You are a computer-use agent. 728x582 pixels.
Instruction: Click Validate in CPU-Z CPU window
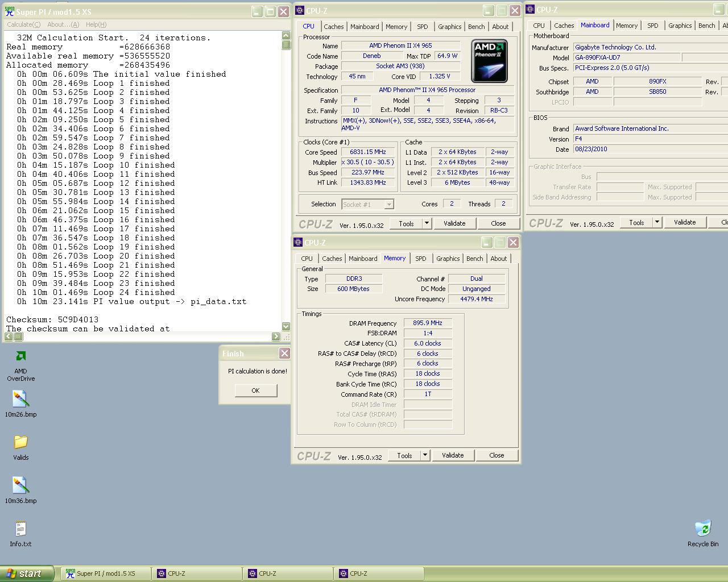tap(454, 223)
